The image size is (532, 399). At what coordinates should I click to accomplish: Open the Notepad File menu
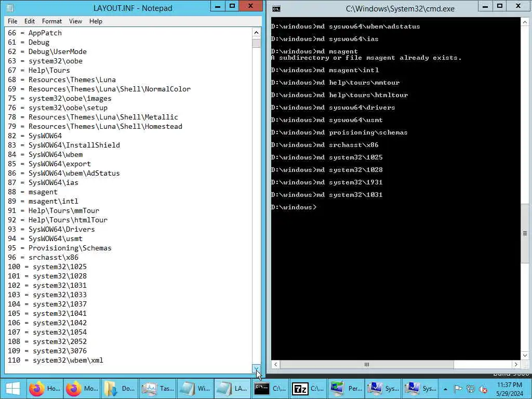coord(12,21)
